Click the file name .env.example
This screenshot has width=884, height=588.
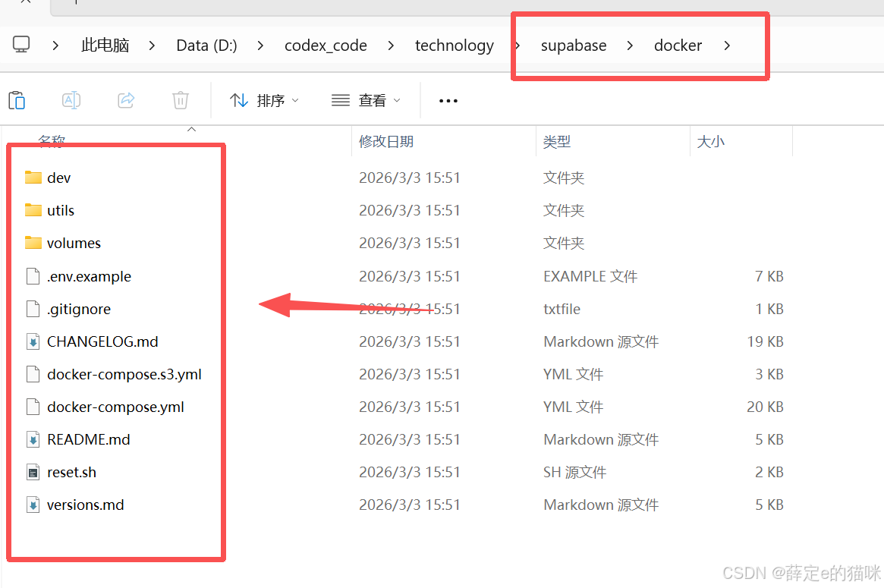pos(89,277)
